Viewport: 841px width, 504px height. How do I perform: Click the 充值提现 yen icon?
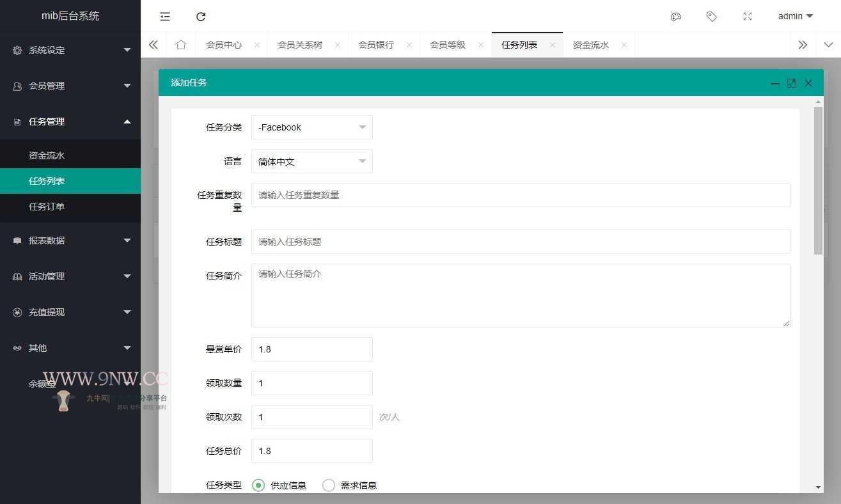[x=17, y=312]
